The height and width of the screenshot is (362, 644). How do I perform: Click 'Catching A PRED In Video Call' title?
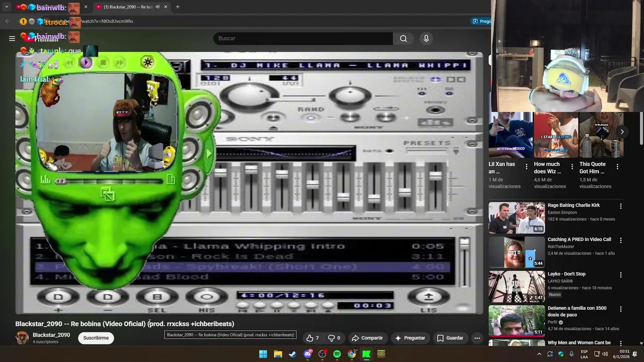[x=579, y=239]
